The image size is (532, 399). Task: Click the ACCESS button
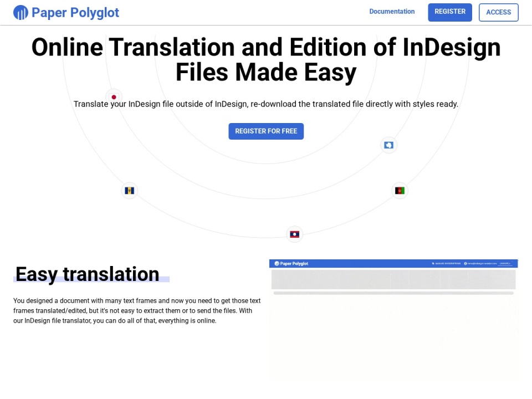(498, 12)
